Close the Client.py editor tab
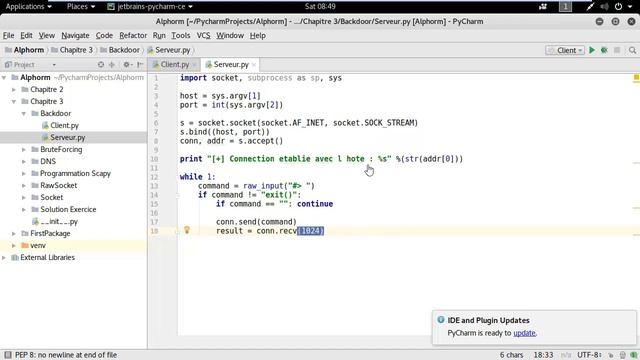This screenshot has width=640, height=360. tap(194, 65)
